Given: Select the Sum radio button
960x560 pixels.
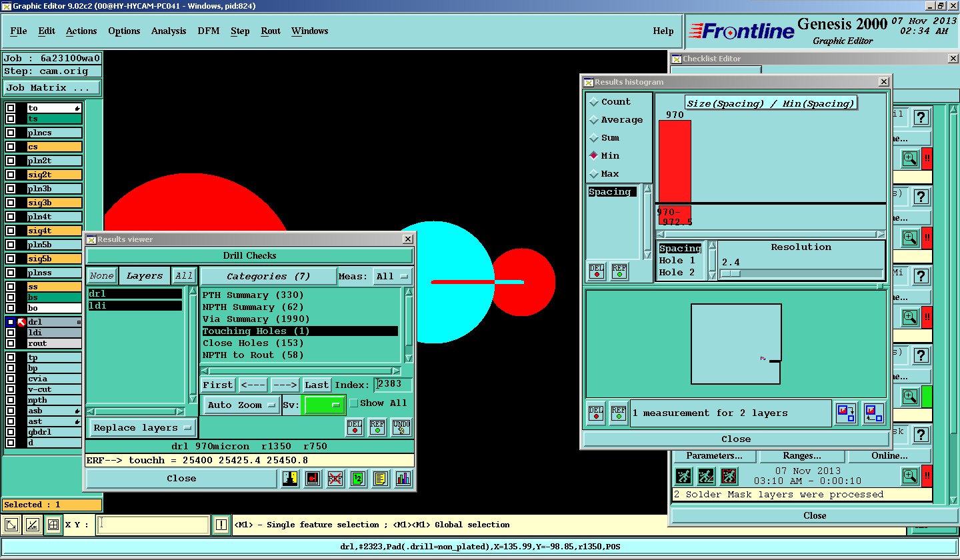Looking at the screenshot, I should click(593, 138).
